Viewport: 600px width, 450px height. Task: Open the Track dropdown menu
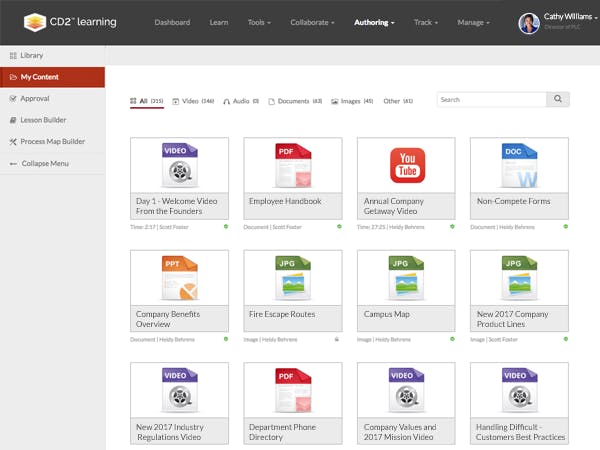(426, 22)
